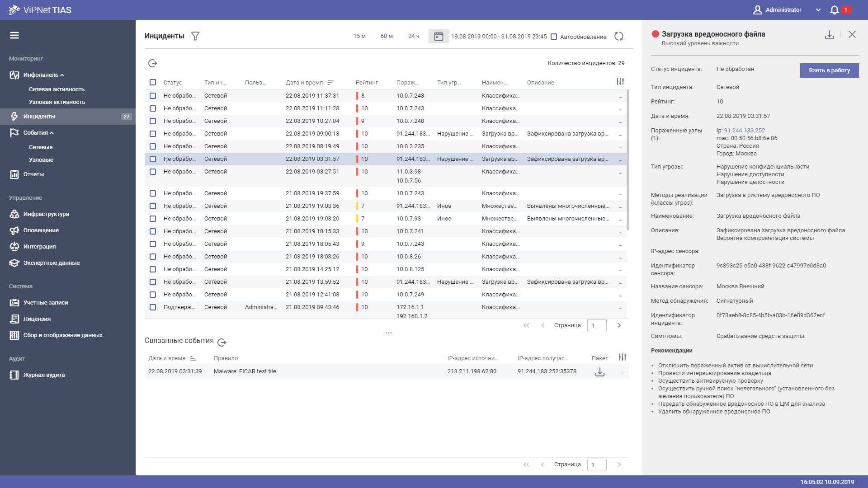Enable the Автообновление checkbox

click(554, 37)
